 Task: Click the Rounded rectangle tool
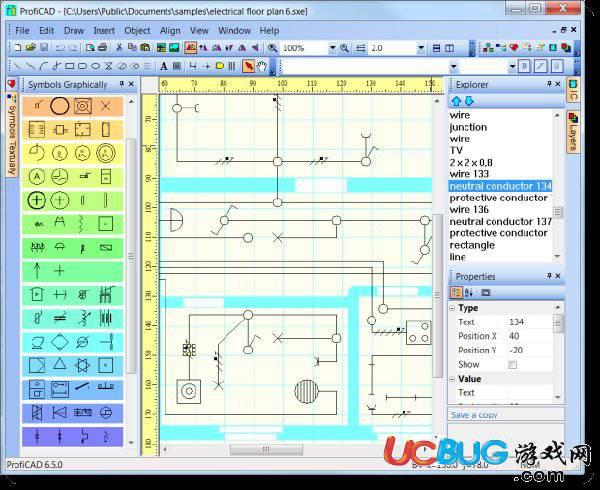[x=82, y=67]
